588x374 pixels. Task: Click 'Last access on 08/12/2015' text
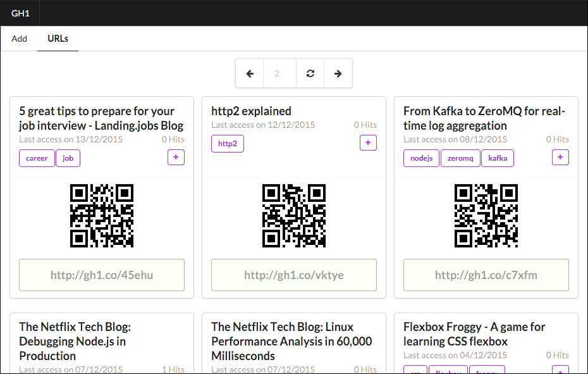[455, 139]
